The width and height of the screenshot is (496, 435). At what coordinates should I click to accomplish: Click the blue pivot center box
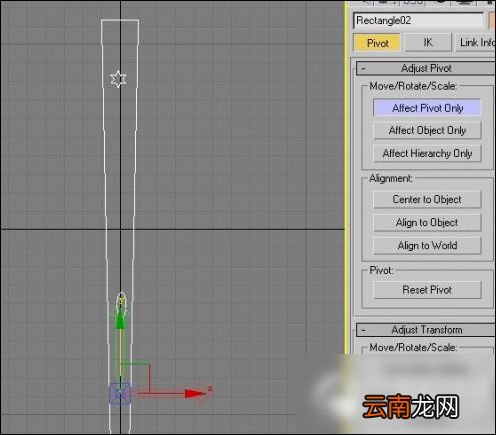[120, 394]
